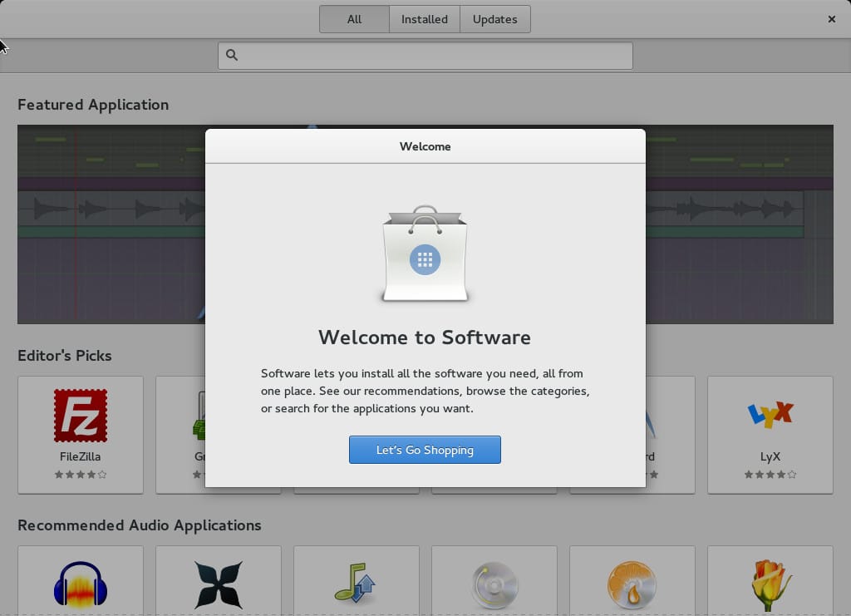Switch to the Installed tab
Screen dimensions: 851x616
[425, 19]
